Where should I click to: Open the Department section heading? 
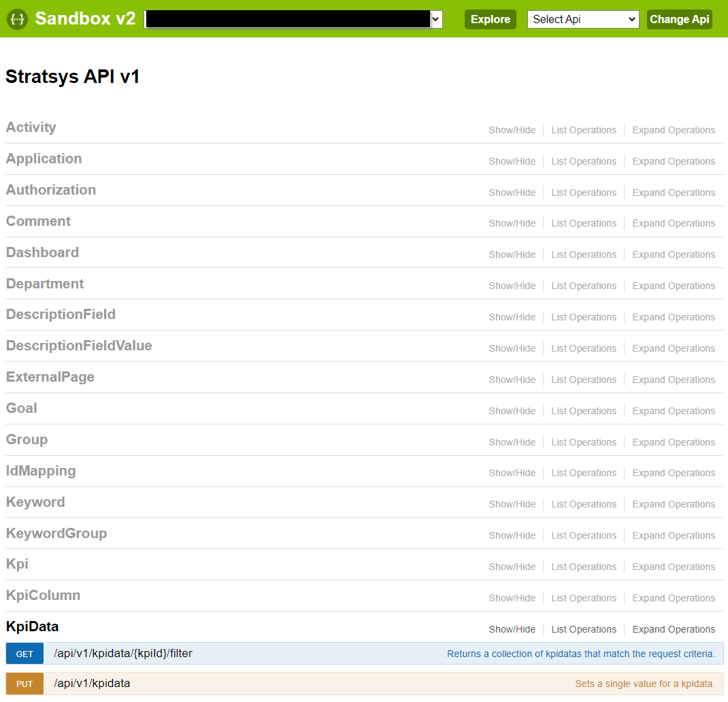[45, 284]
